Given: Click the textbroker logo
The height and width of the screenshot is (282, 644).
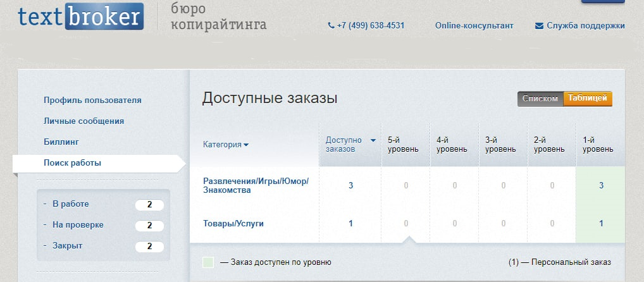Looking at the screenshot, I should [x=80, y=16].
